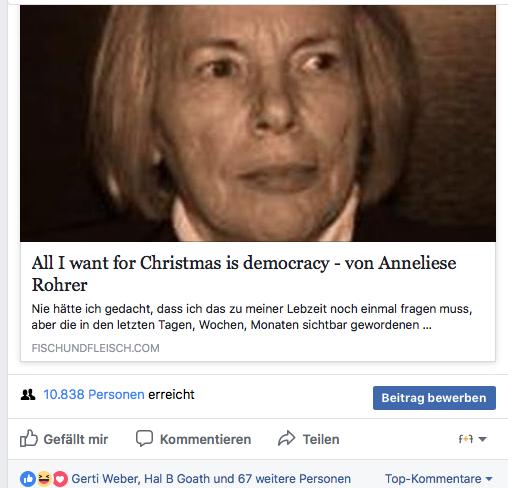Click the Kommentieren label

pyautogui.click(x=205, y=439)
